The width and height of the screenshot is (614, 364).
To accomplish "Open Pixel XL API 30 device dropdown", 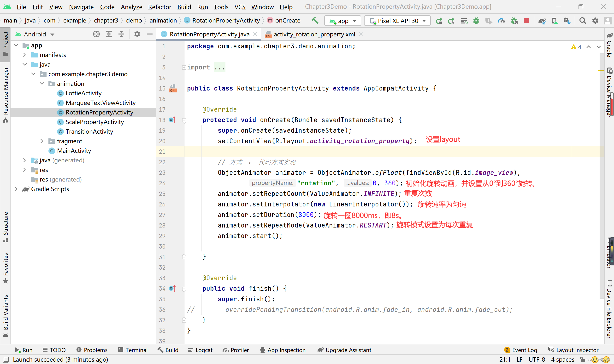I will coord(397,21).
